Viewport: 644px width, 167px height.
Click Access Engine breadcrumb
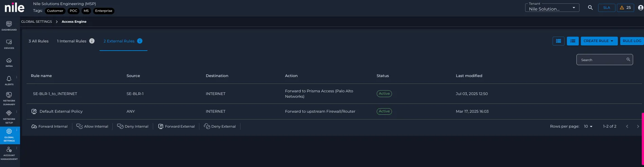[x=74, y=22]
